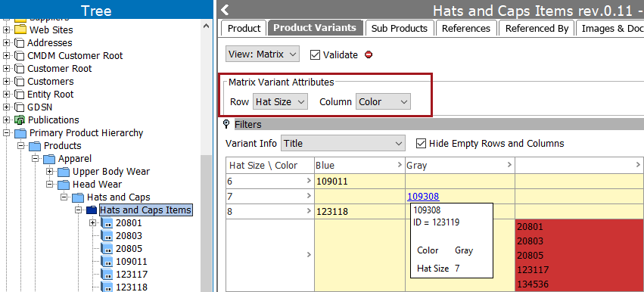Click the Filters pin icon
This screenshot has height=292, width=644.
pyautogui.click(x=226, y=124)
